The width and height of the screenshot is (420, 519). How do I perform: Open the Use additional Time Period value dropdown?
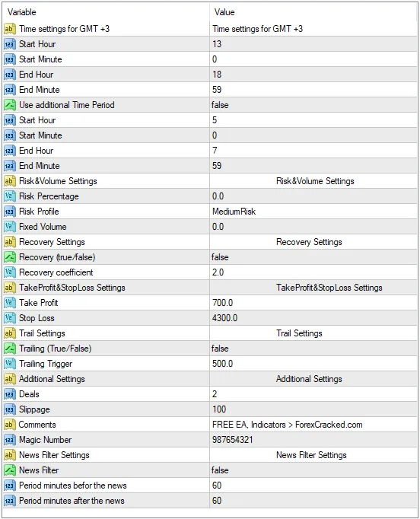(x=313, y=105)
